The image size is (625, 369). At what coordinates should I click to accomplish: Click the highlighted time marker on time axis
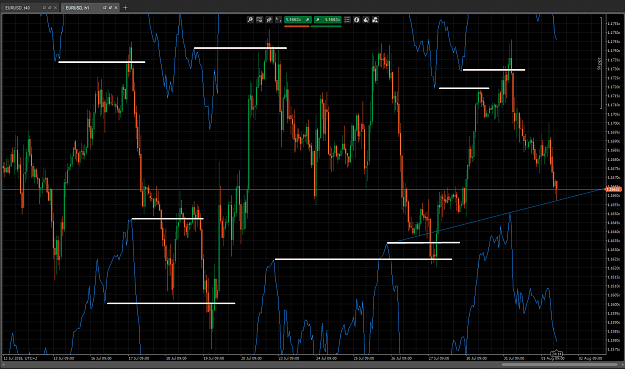[x=556, y=353]
